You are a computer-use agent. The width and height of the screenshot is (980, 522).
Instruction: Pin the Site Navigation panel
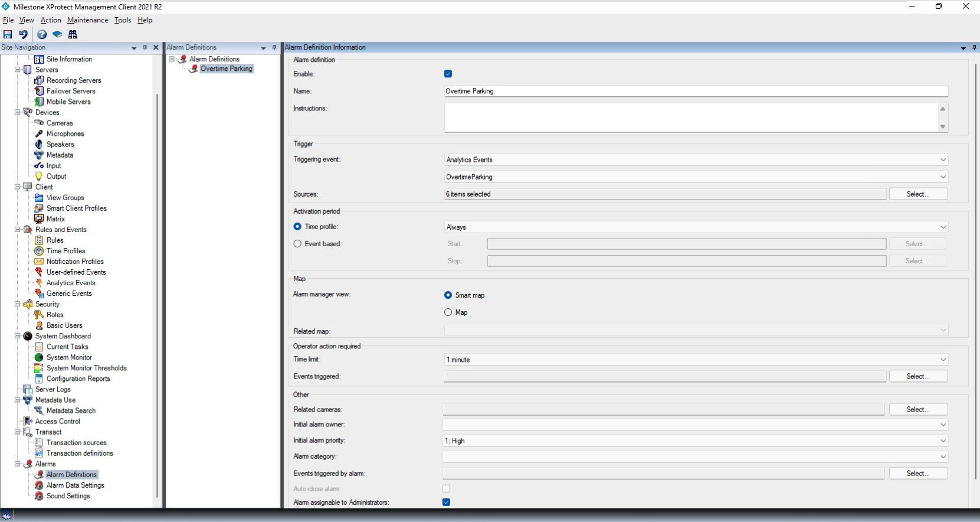point(145,47)
